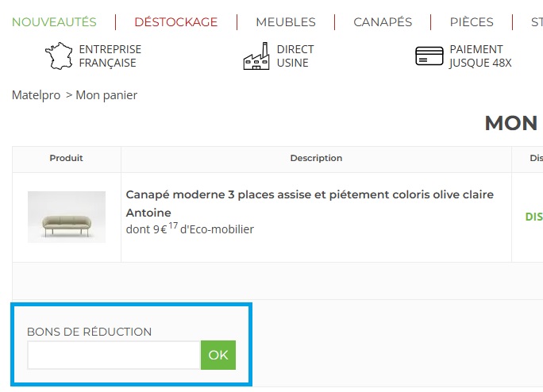The image size is (543, 392).
Task: Click the Mon panier breadcrumb
Action: point(106,95)
